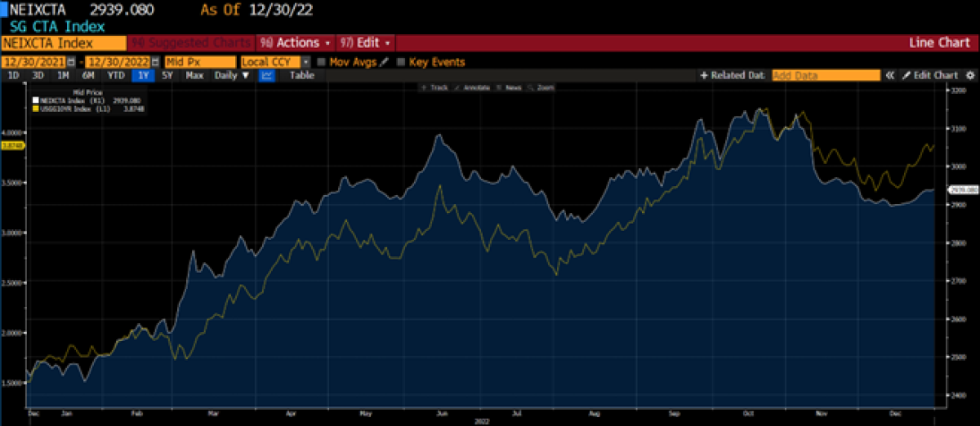Screen dimensions: 980x426
Task: Click the Related Data button
Action: [733, 76]
